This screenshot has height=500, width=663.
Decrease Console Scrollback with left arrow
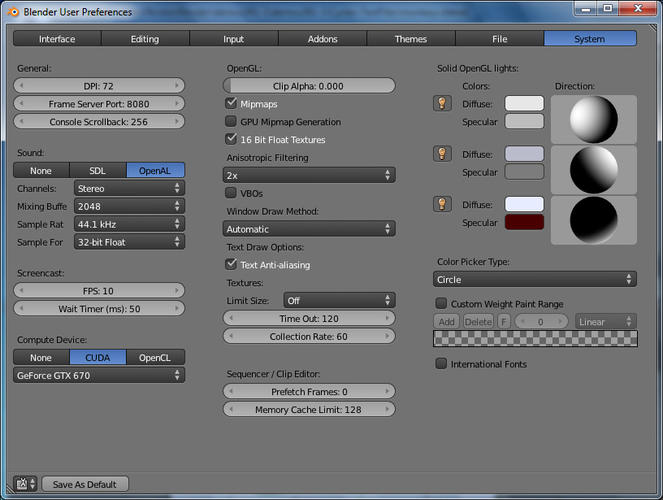(22, 122)
